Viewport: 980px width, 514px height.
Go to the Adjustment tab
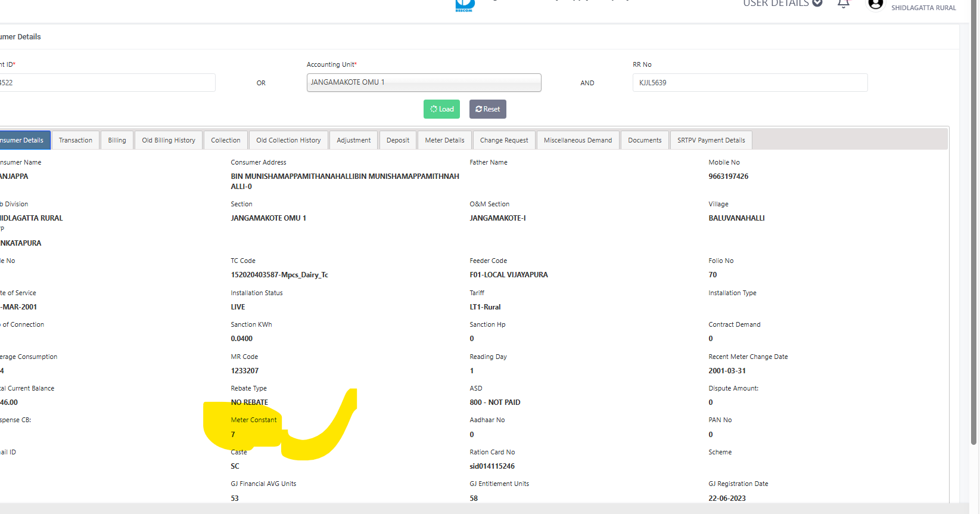point(354,141)
